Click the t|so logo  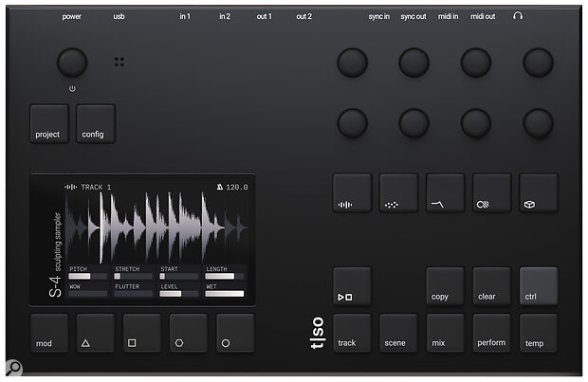click(318, 333)
